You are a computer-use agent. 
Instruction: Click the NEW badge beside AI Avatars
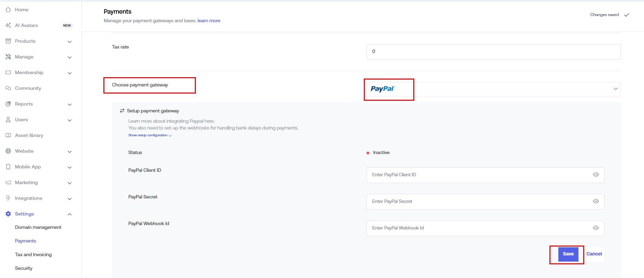click(67, 26)
